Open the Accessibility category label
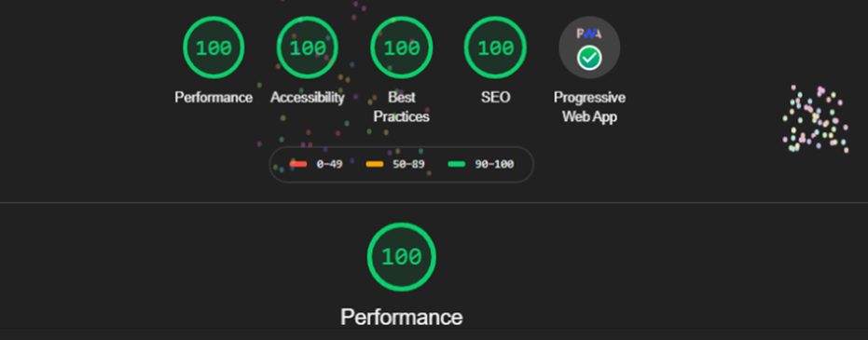Image resolution: width=868 pixels, height=340 pixels. pyautogui.click(x=308, y=98)
